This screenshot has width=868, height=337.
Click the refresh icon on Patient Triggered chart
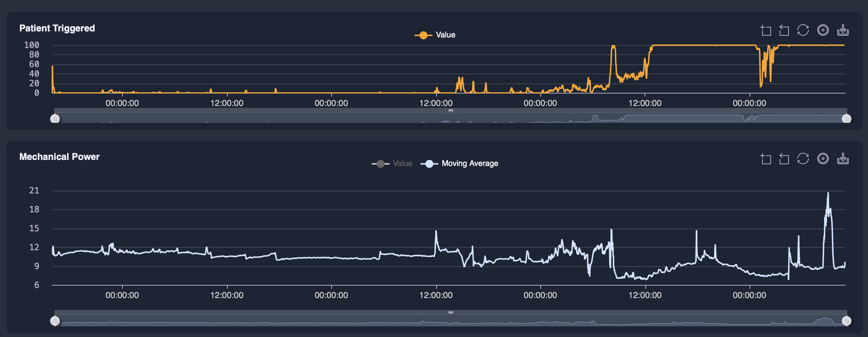[803, 31]
